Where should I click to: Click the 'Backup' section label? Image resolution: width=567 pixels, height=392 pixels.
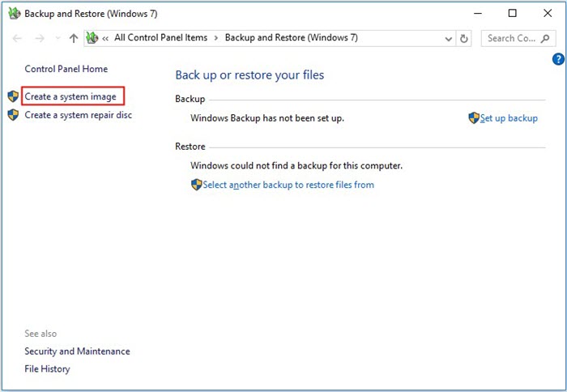190,99
